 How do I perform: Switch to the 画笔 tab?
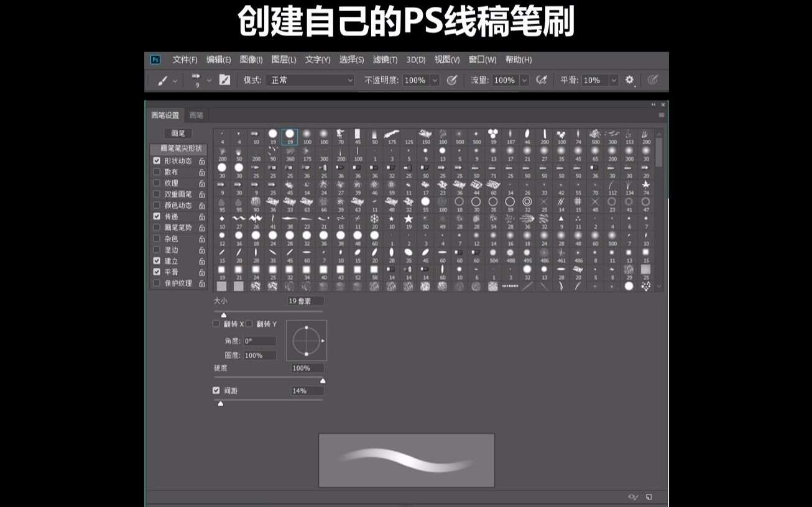pyautogui.click(x=196, y=115)
